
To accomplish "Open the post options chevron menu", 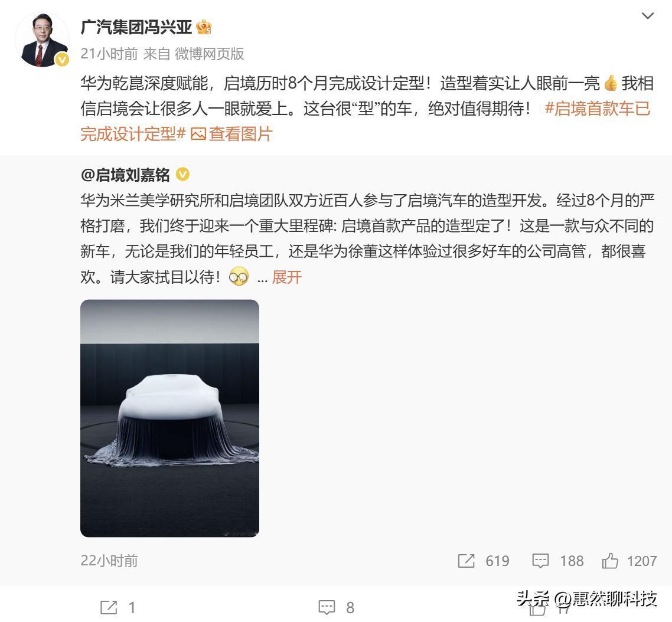I will [x=647, y=17].
